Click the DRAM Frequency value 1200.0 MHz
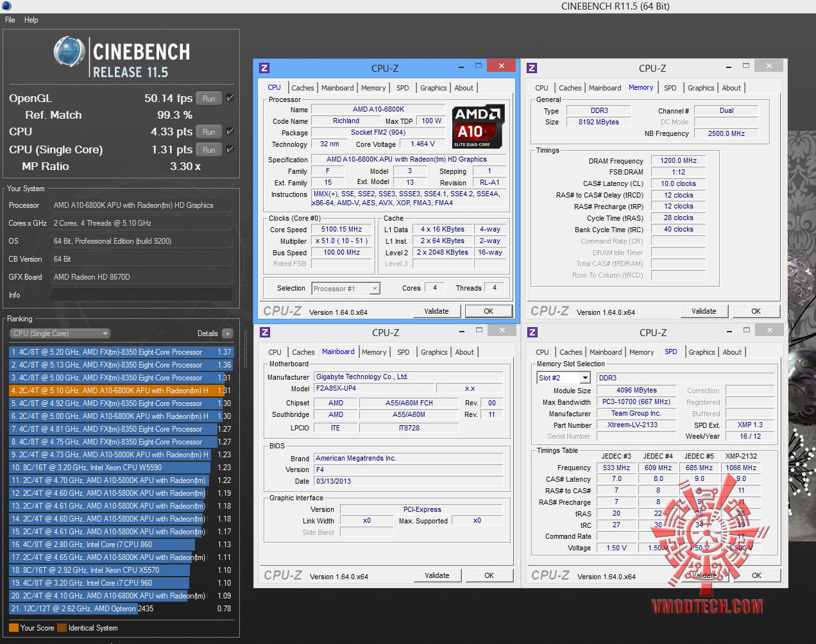The height and width of the screenshot is (644, 816). click(x=678, y=161)
